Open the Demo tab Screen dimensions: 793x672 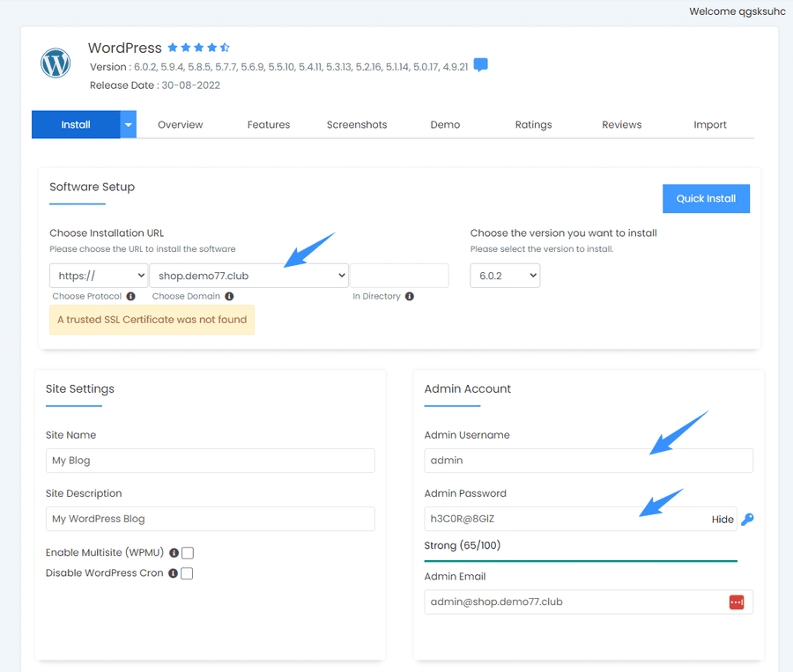point(445,124)
